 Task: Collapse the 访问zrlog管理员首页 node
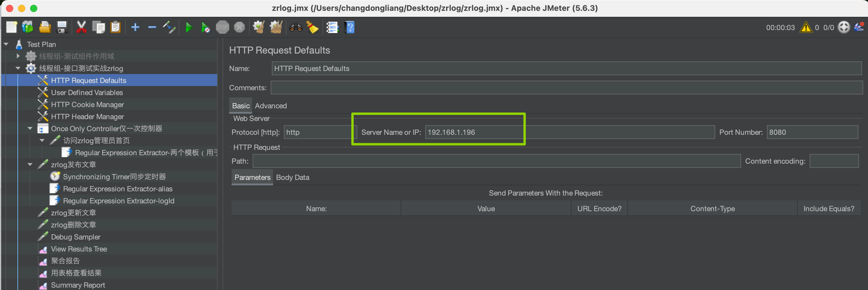(x=42, y=140)
